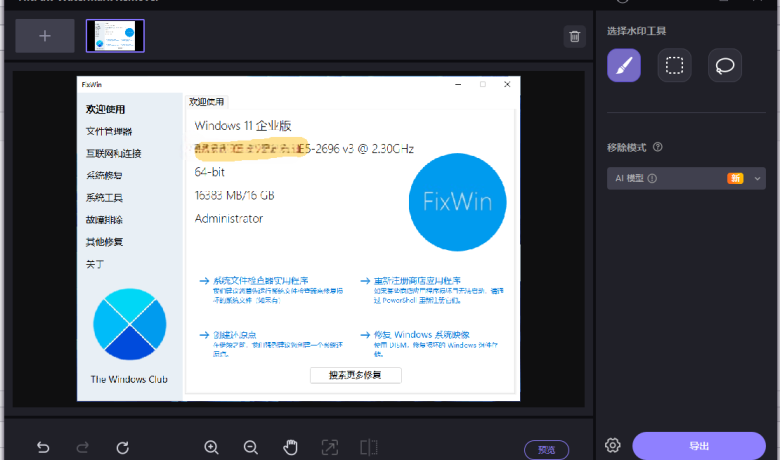The image size is (780, 460).
Task: Click 文件管理器 in FixWin sidebar
Action: pos(109,131)
